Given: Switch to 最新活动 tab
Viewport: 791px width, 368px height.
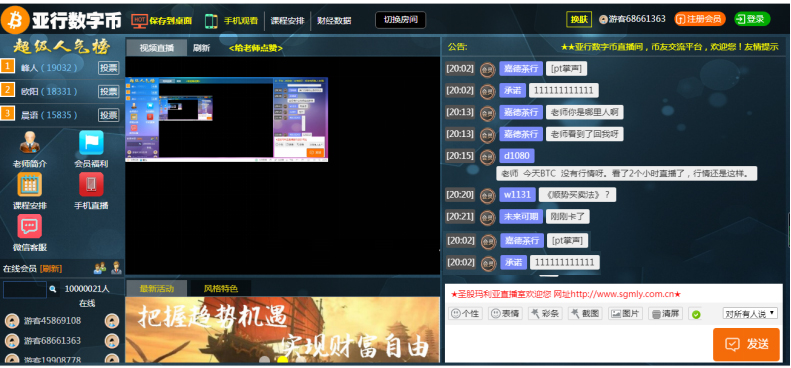Looking at the screenshot, I should [156, 289].
